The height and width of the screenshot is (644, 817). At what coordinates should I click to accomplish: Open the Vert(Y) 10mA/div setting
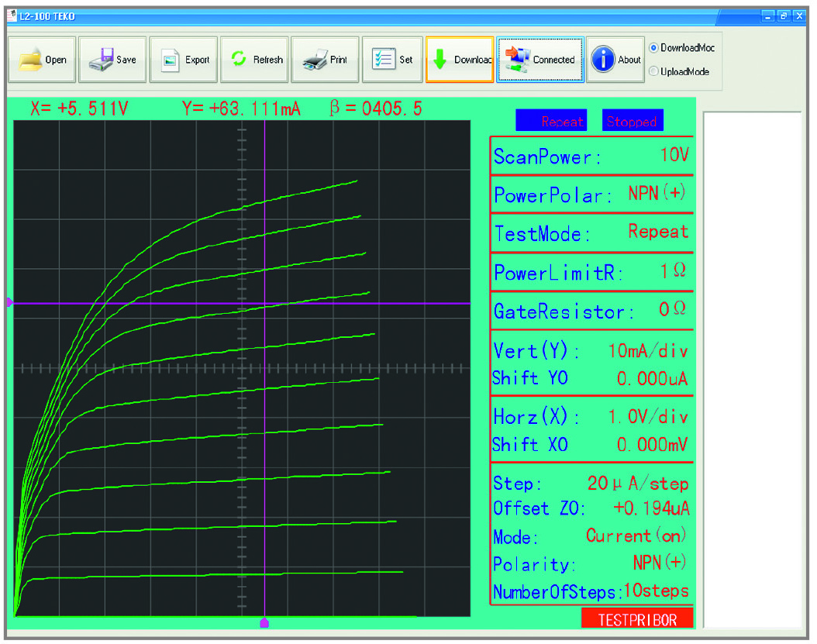[591, 351]
